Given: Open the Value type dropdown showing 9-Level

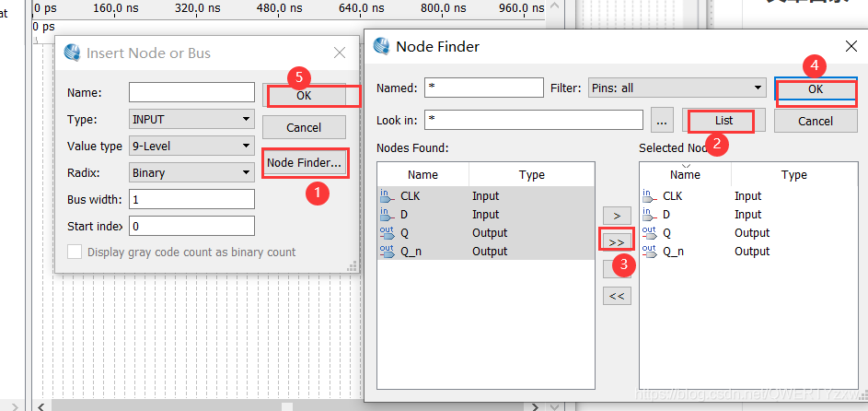Looking at the screenshot, I should [191, 146].
